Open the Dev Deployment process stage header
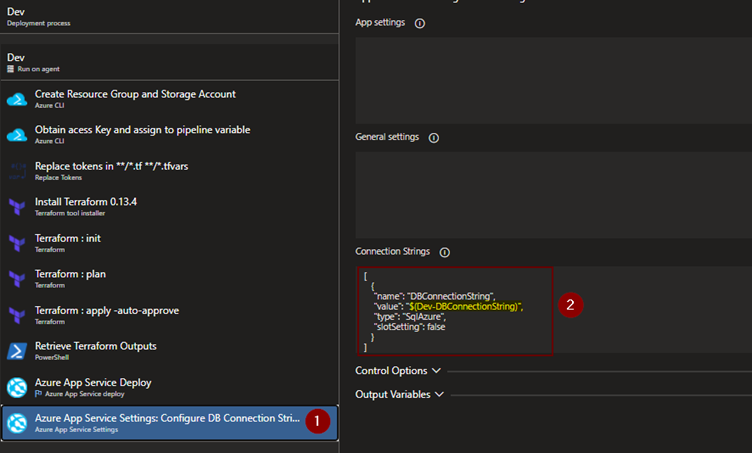Screen dimensions: 752x453 (x=170, y=16)
